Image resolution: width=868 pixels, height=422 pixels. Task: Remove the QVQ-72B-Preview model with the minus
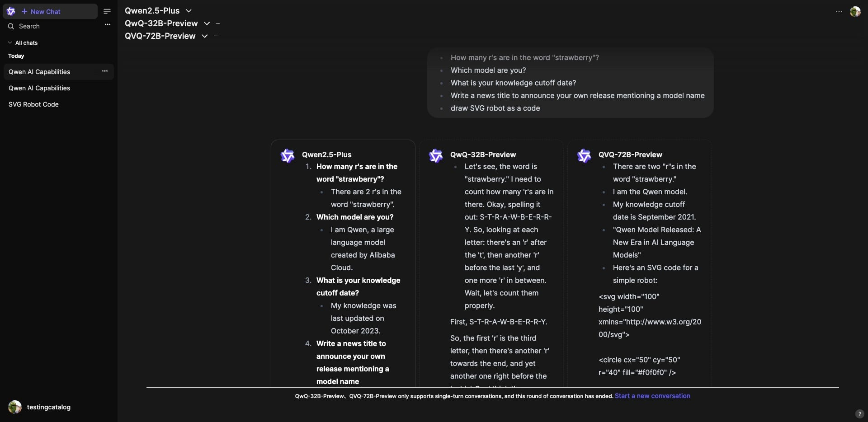(x=216, y=36)
